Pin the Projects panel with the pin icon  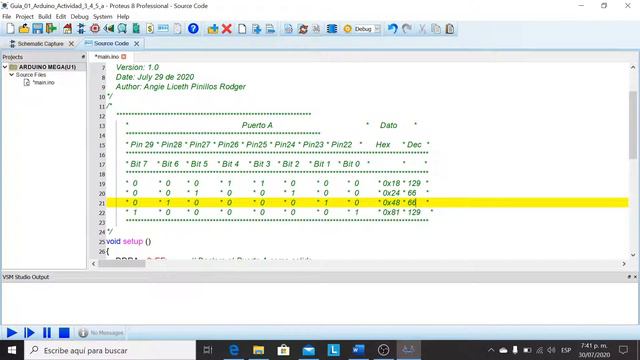coord(83,57)
